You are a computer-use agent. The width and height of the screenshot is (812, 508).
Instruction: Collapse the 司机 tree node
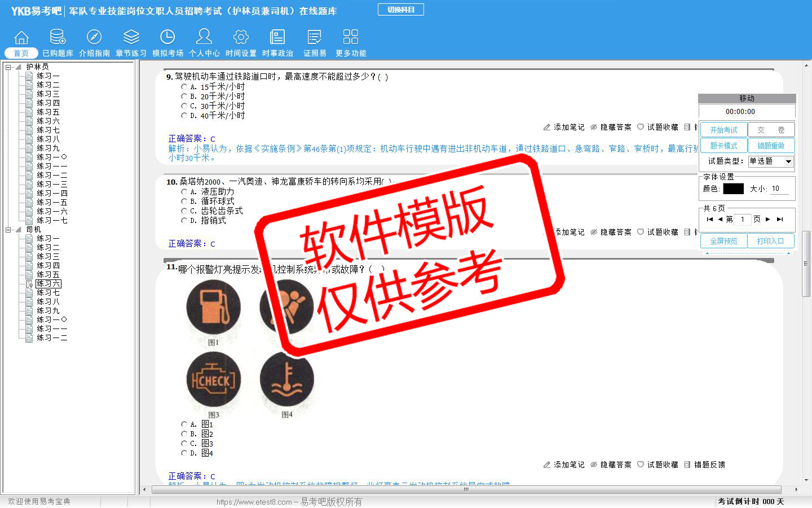click(8, 230)
